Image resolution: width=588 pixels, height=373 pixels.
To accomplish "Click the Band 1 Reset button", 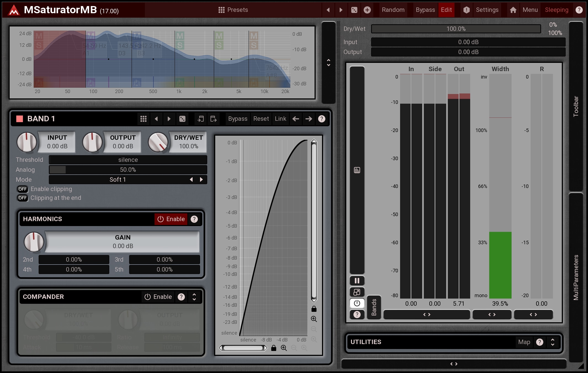I will (261, 119).
